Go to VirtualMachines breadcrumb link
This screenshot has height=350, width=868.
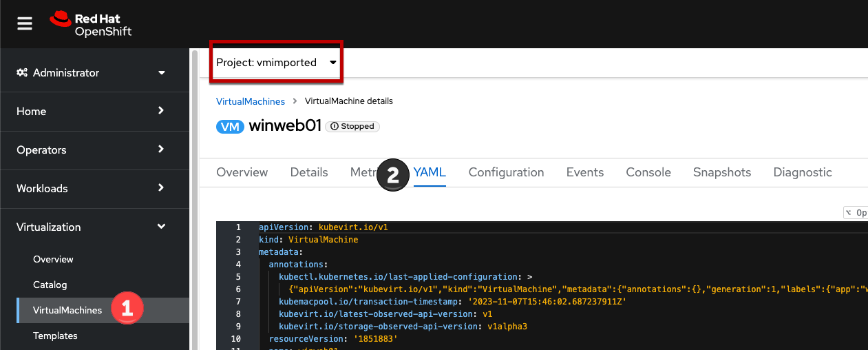click(x=251, y=101)
